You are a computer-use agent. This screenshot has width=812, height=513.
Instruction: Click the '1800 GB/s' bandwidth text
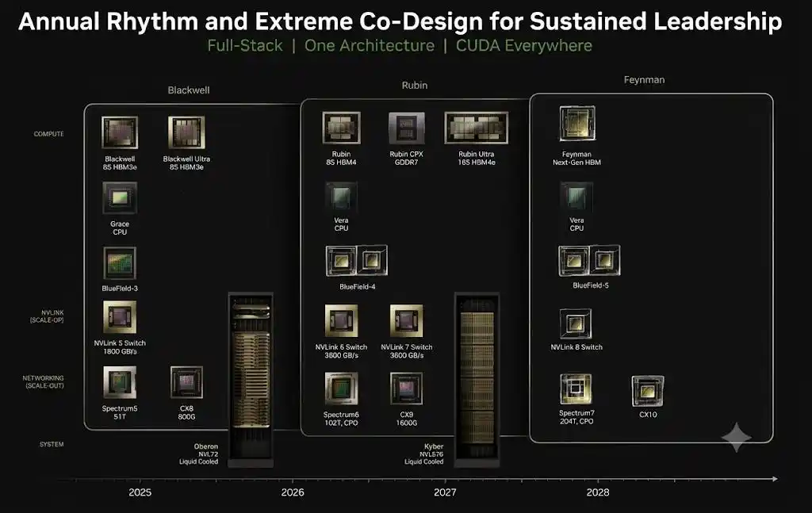coord(120,351)
